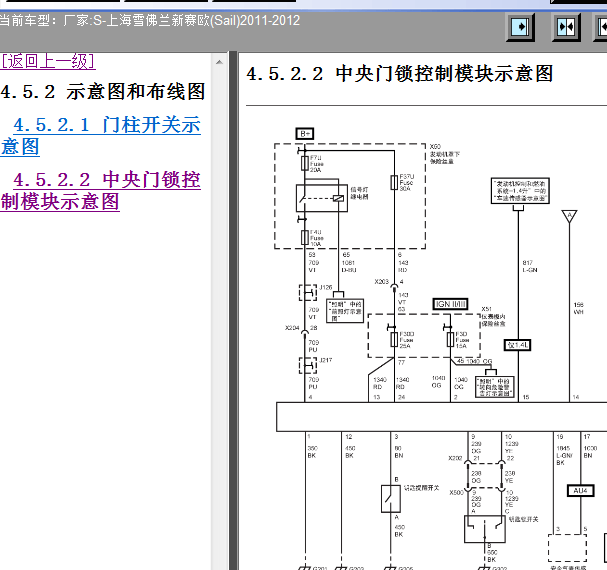
Task: Click the triangle A connector symbol
Action: click(569, 216)
